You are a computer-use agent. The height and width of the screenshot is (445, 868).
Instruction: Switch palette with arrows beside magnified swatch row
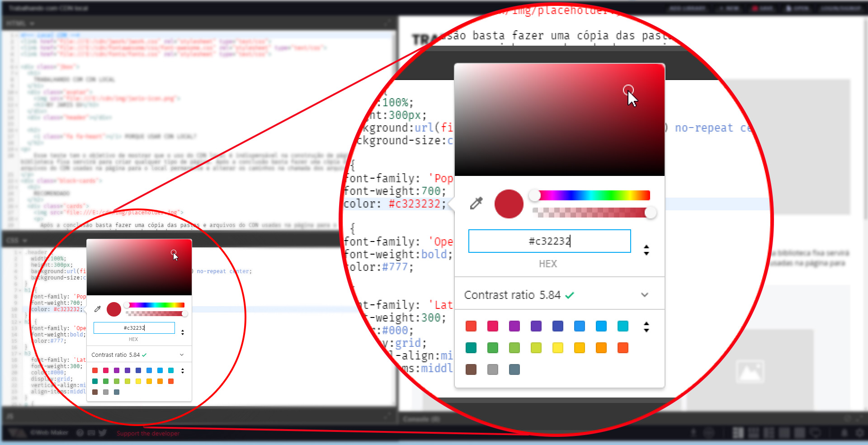(x=646, y=327)
